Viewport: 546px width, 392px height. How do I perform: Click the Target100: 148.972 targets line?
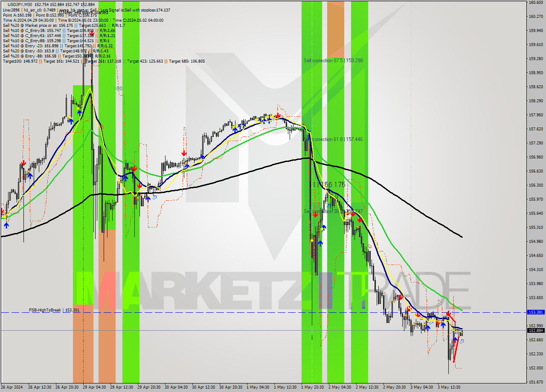point(104,61)
